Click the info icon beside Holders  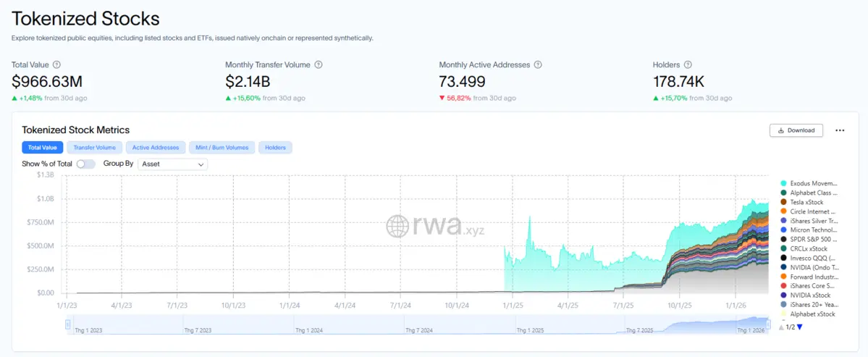(688, 64)
